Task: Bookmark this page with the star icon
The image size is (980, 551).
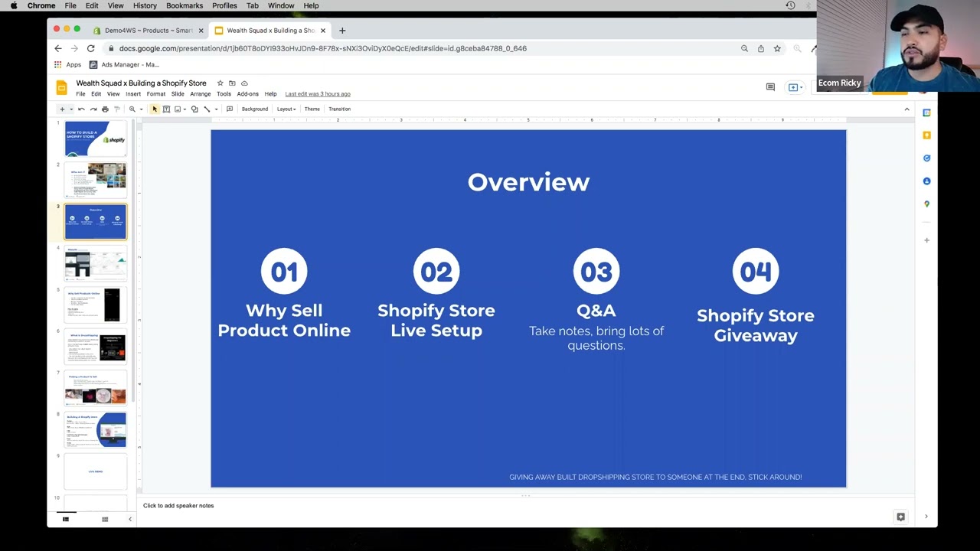Action: click(x=777, y=48)
